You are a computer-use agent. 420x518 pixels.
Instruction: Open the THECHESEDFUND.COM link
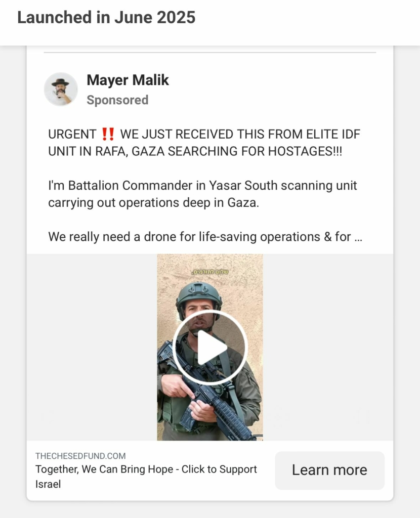[x=80, y=456]
